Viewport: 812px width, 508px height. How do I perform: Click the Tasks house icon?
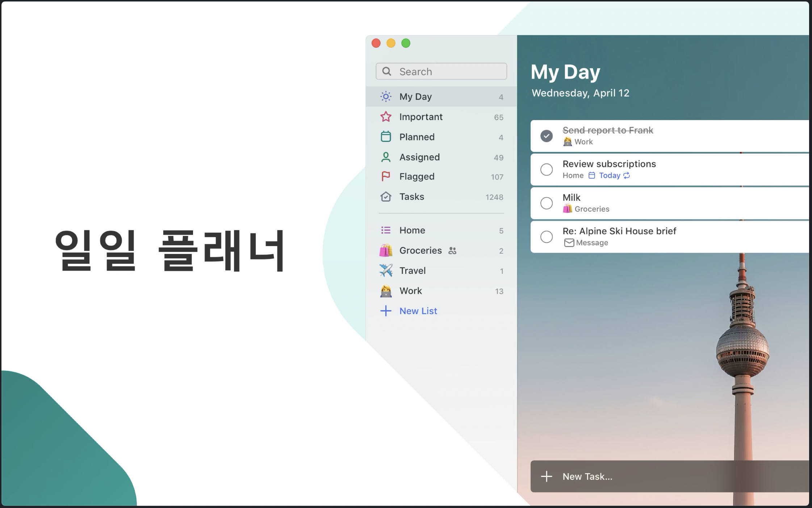(x=386, y=197)
